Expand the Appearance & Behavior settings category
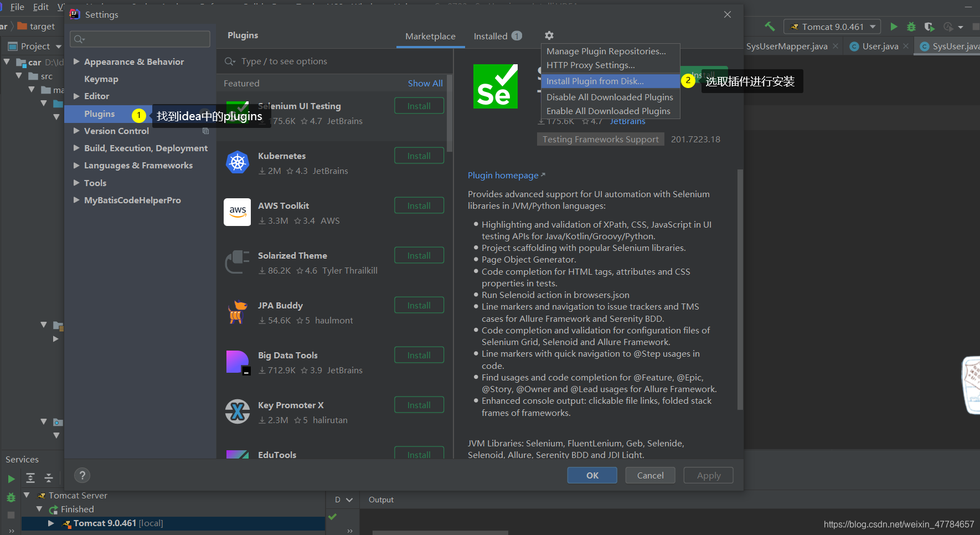980x535 pixels. point(76,61)
